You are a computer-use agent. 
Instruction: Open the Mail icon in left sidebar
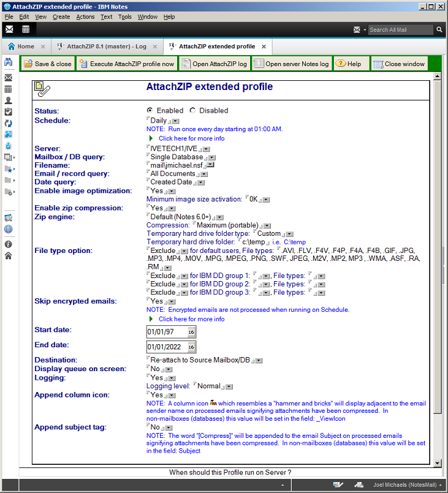tap(9, 78)
